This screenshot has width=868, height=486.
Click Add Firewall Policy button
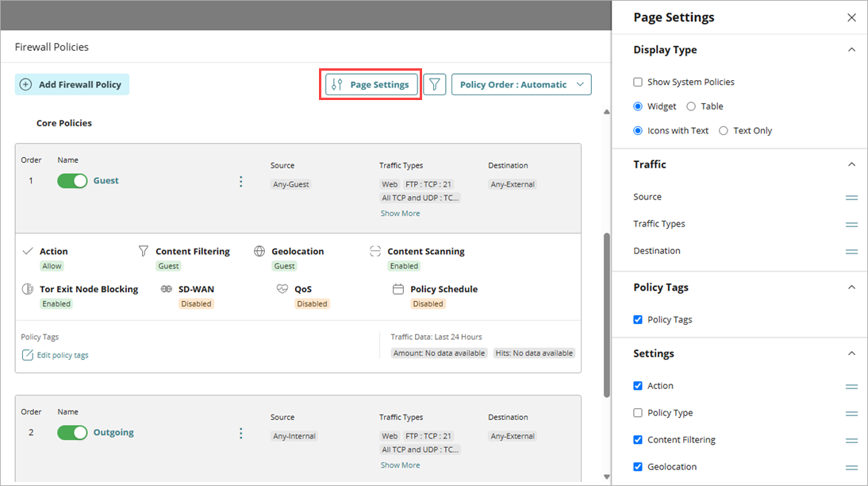click(72, 84)
